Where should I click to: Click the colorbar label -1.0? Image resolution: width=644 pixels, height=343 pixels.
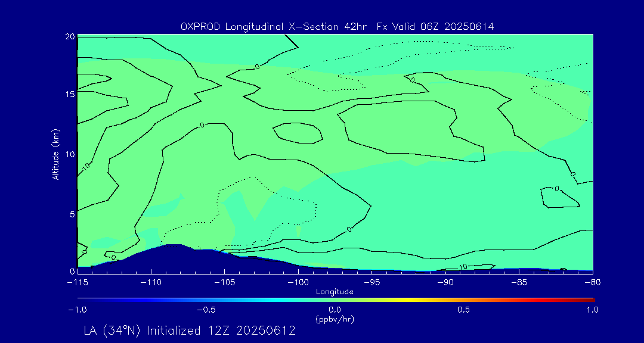tap(77, 310)
